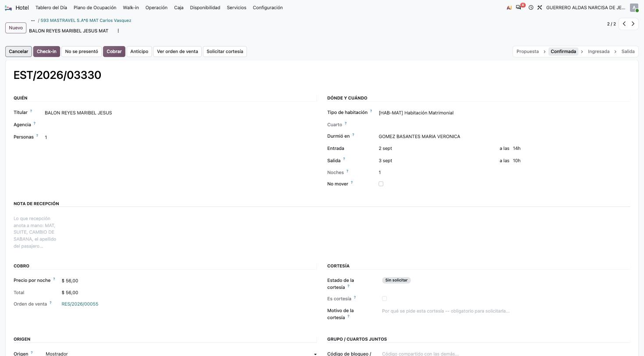Open the conversations icon with 4 badge
The image size is (644, 356).
point(519,7)
